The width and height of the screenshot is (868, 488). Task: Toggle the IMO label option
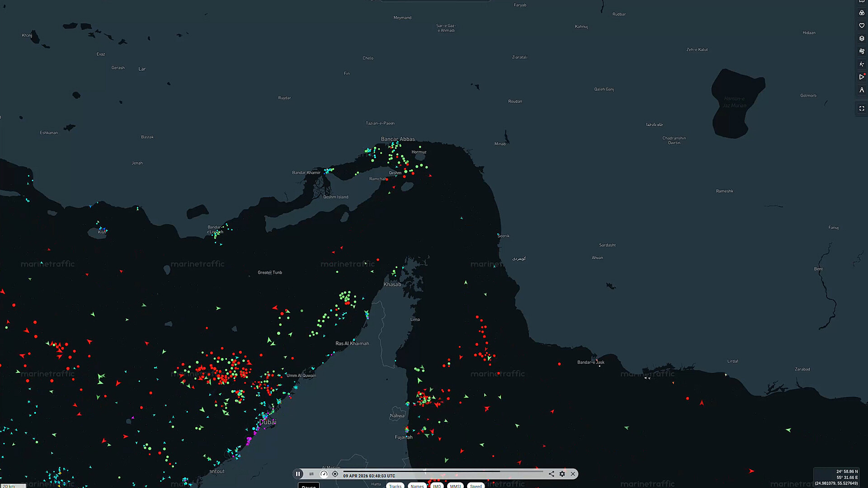[437, 486]
